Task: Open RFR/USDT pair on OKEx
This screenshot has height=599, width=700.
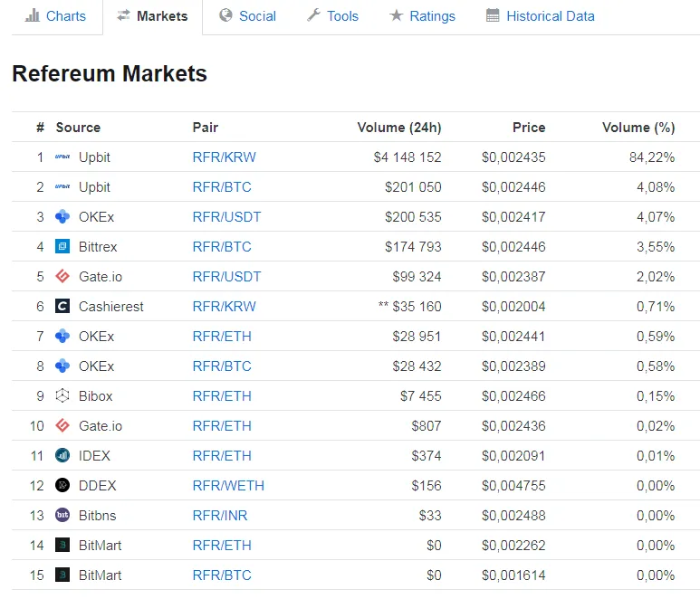Action: pyautogui.click(x=226, y=217)
